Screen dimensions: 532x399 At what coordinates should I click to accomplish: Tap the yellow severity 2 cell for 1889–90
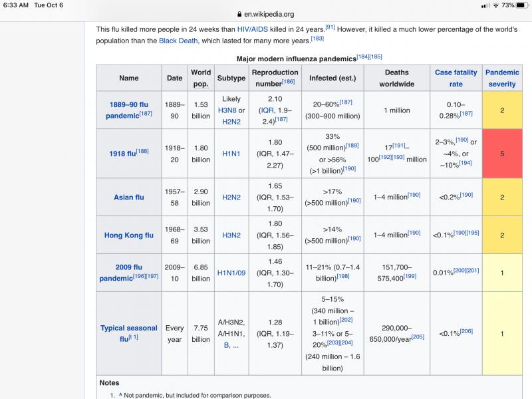tap(502, 110)
